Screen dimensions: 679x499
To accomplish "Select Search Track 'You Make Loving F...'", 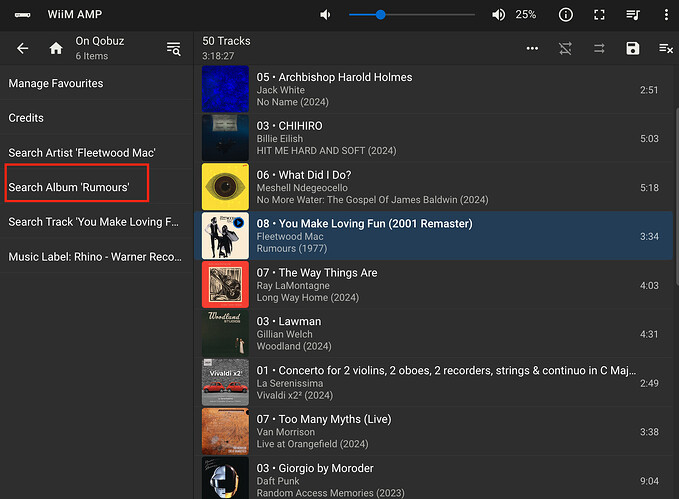I will pyautogui.click(x=96, y=222).
